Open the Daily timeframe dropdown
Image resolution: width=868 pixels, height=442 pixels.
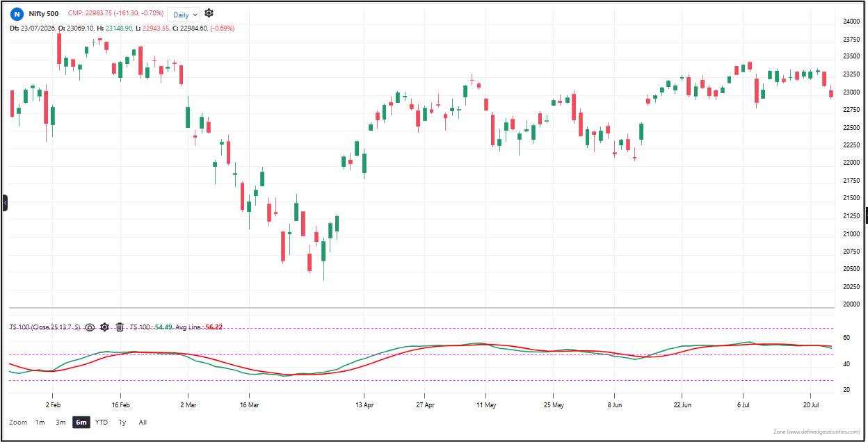(184, 14)
